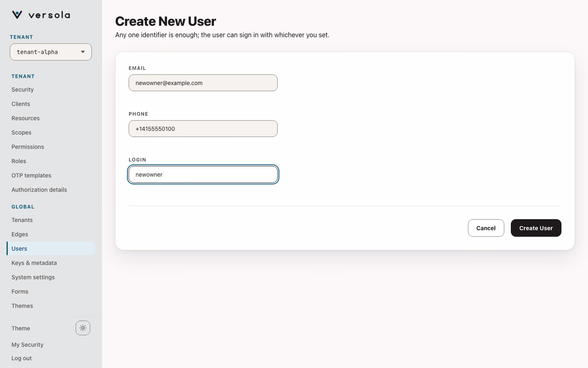Viewport: 588px width, 368px height.
Task: Focus the Email input field
Action: pyautogui.click(x=203, y=83)
